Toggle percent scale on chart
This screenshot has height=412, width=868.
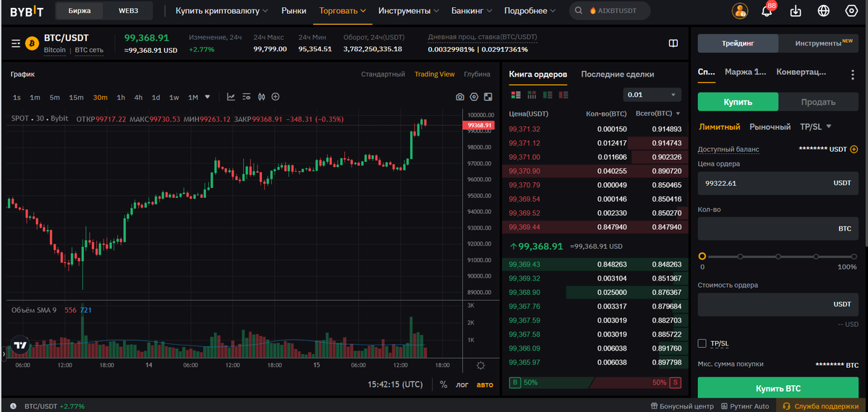pyautogui.click(x=443, y=385)
